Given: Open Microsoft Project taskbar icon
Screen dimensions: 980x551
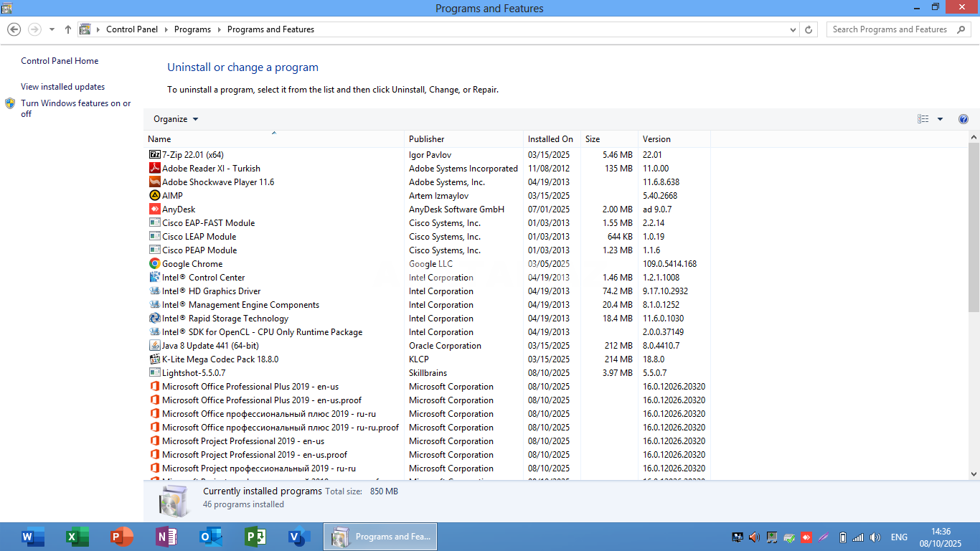Looking at the screenshot, I should pos(255,537).
